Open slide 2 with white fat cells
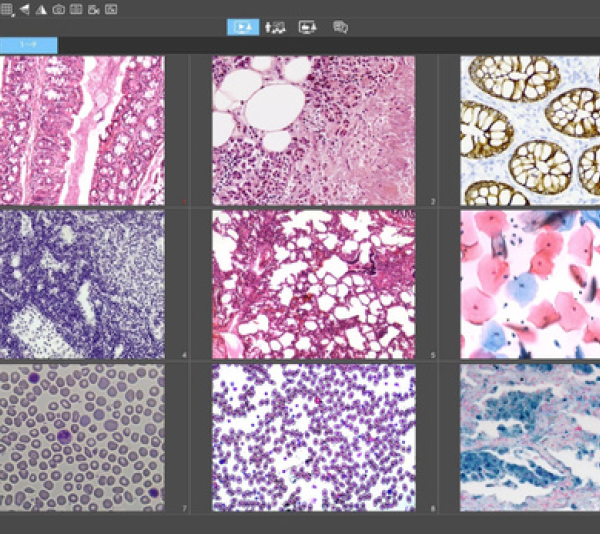This screenshot has height=534, width=600. click(313, 130)
